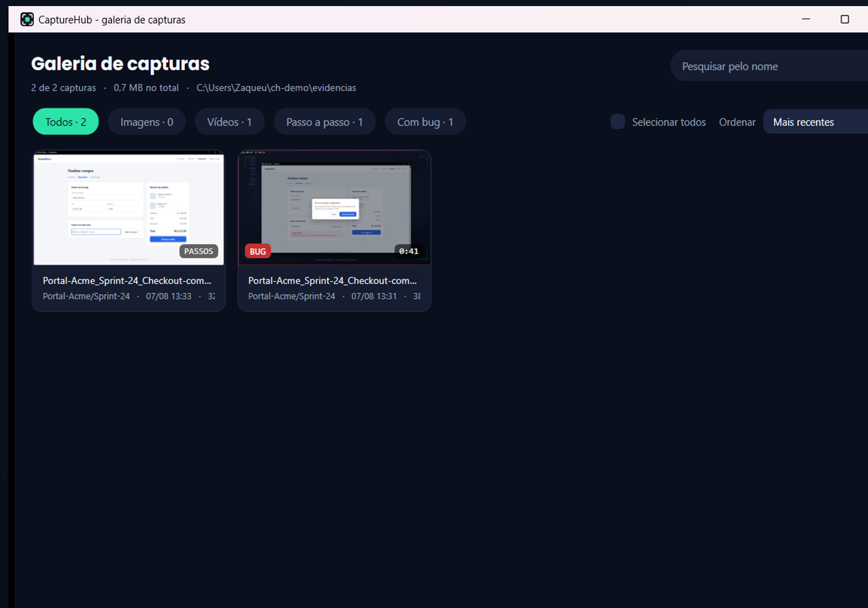Click the folder path C:\Users\Zaqueu\ch-demo\evidencias
The width and height of the screenshot is (868, 608).
276,88
